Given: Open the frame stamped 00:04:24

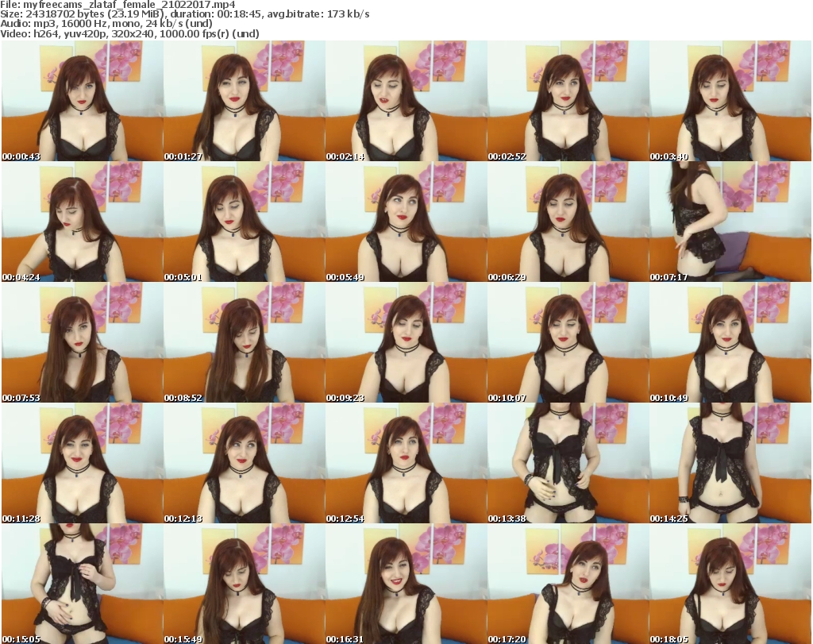Looking at the screenshot, I should [82, 222].
